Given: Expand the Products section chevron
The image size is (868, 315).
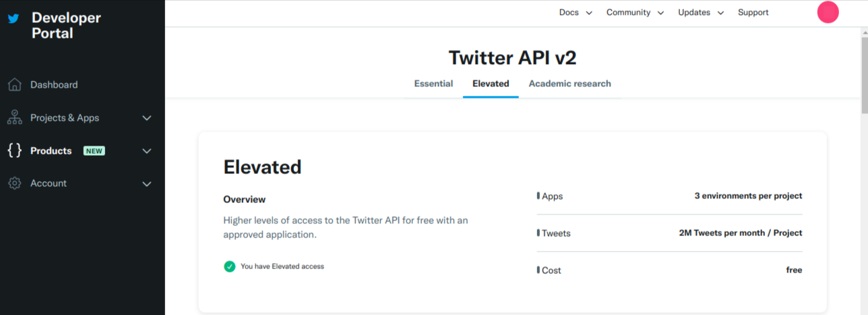Looking at the screenshot, I should (147, 151).
